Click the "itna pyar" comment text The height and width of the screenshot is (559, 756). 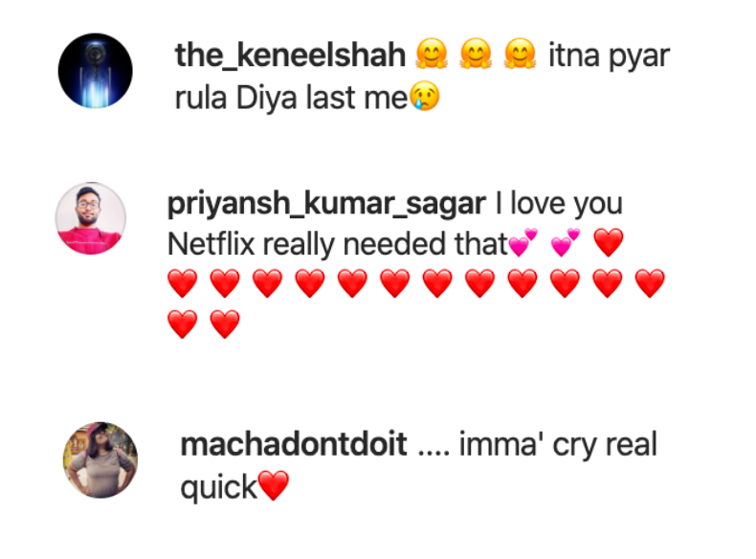pos(609,56)
